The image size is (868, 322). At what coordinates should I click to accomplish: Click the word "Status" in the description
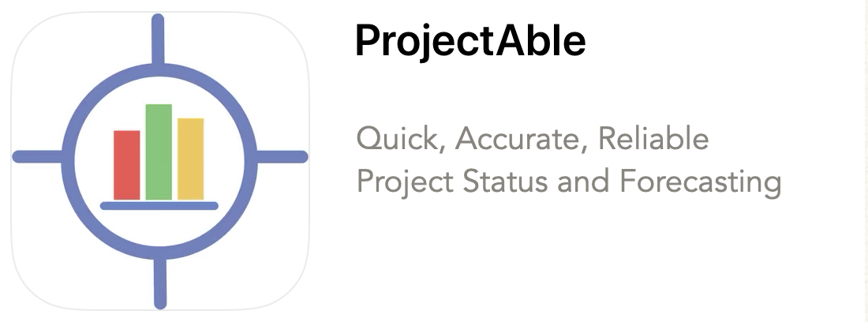[505, 181]
